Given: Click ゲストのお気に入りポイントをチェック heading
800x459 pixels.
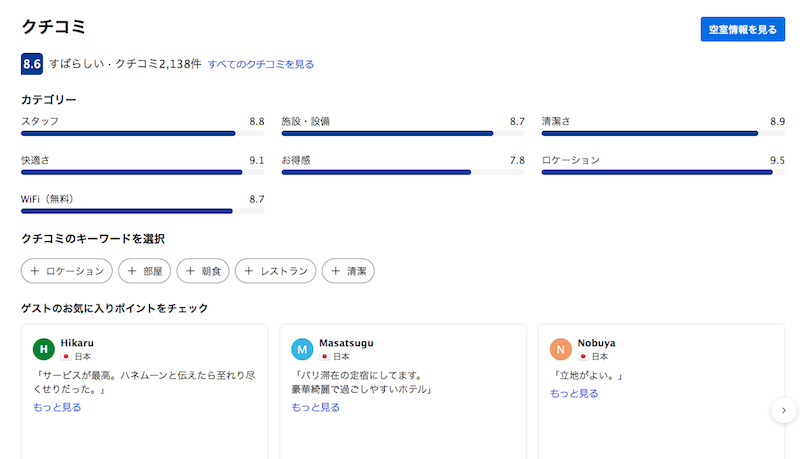Looking at the screenshot, I should click(x=114, y=308).
